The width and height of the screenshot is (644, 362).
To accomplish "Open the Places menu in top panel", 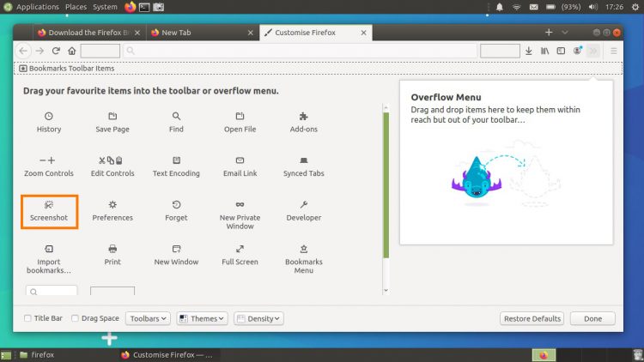I will [x=76, y=7].
